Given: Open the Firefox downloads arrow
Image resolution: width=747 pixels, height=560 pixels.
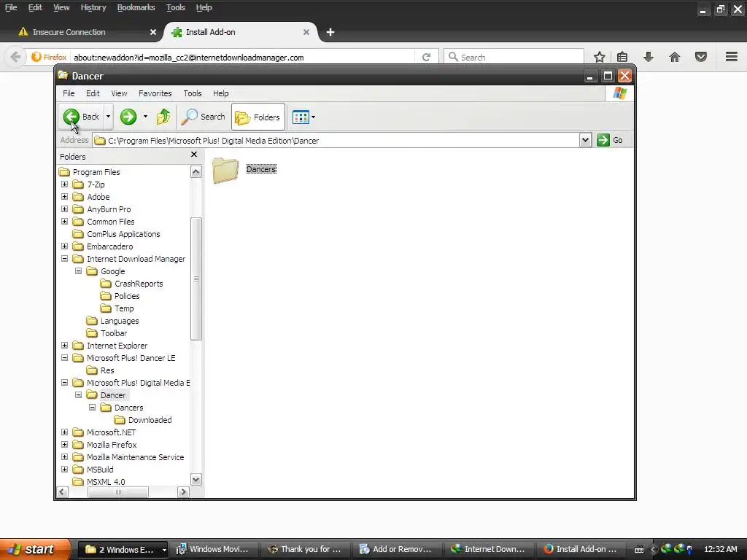Looking at the screenshot, I should (649, 57).
